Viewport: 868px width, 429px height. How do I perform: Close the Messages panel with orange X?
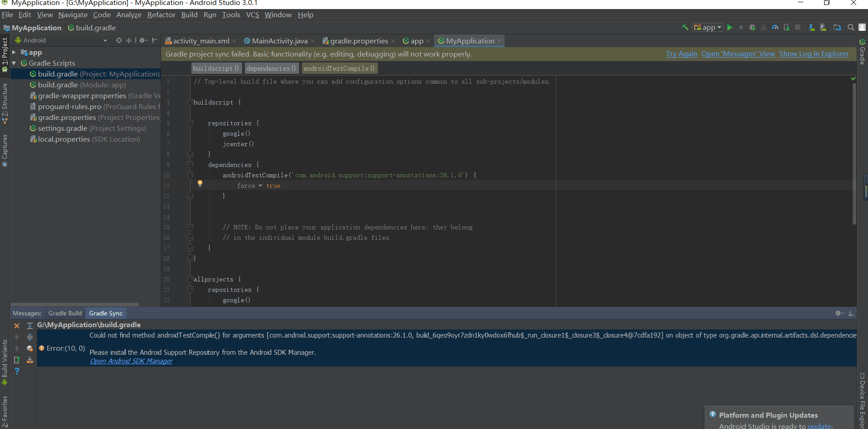[x=17, y=326]
